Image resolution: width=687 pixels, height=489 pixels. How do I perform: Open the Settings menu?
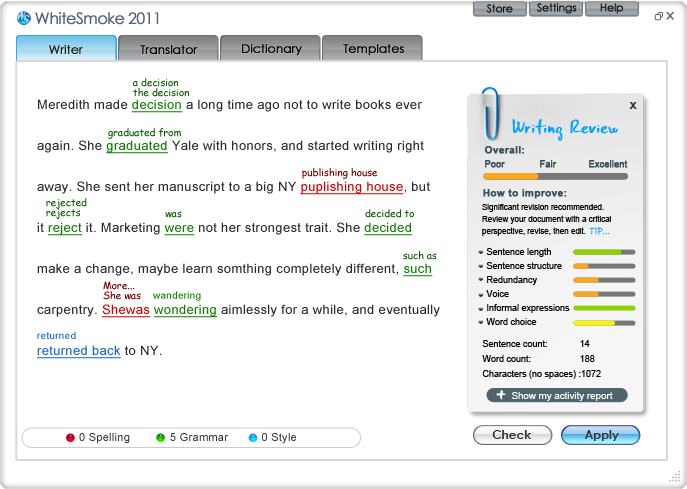556,8
